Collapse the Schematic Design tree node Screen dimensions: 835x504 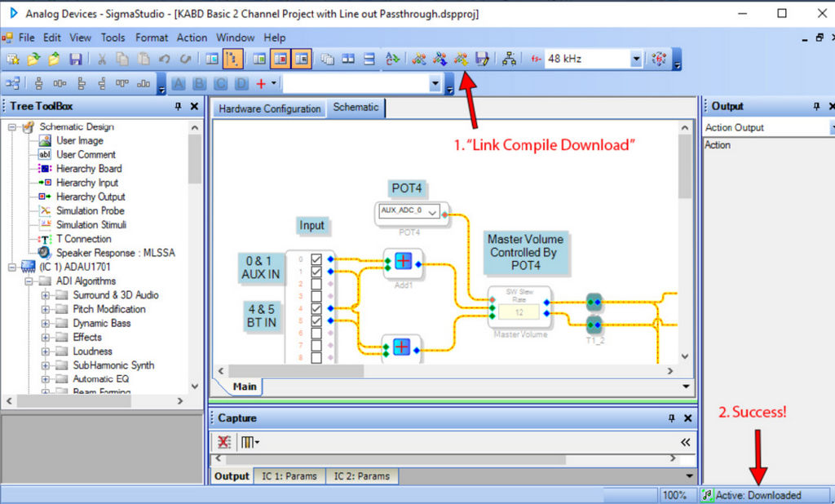pyautogui.click(x=12, y=126)
